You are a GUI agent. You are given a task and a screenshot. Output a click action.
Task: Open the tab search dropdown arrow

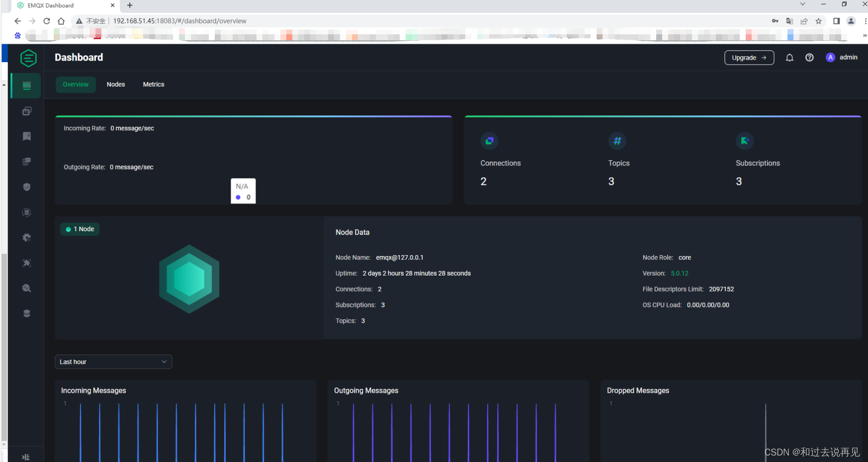[x=802, y=4]
